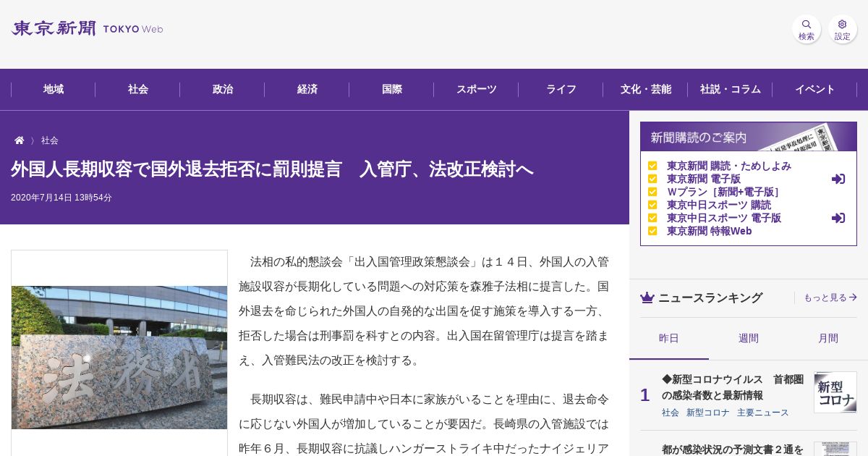Click the 新型コロナ tag under rank 1

click(708, 413)
